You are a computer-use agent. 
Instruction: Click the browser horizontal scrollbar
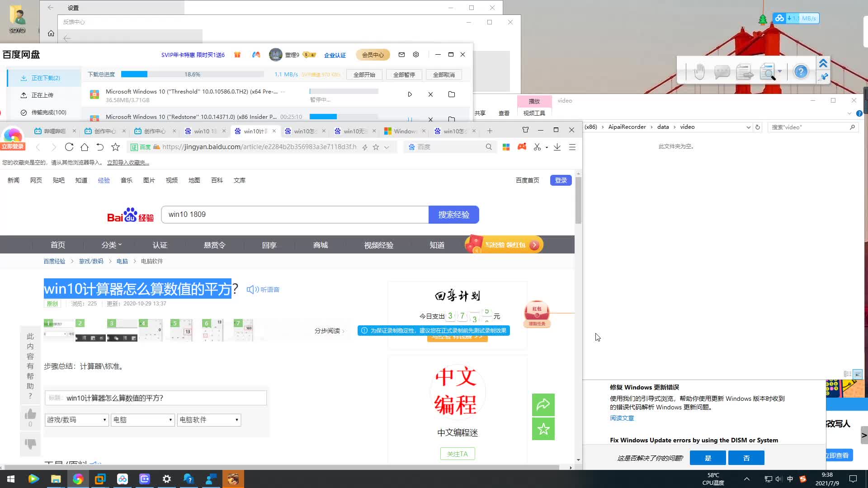click(282, 467)
